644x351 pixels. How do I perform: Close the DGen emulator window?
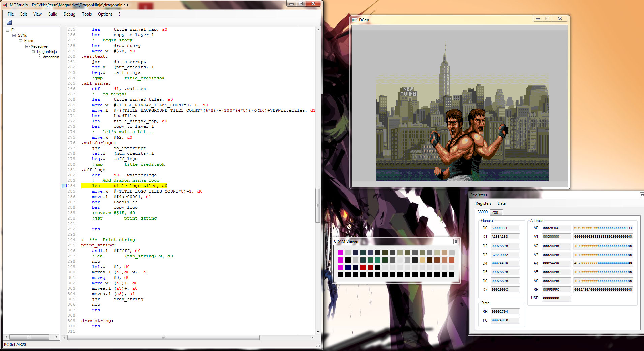point(560,19)
